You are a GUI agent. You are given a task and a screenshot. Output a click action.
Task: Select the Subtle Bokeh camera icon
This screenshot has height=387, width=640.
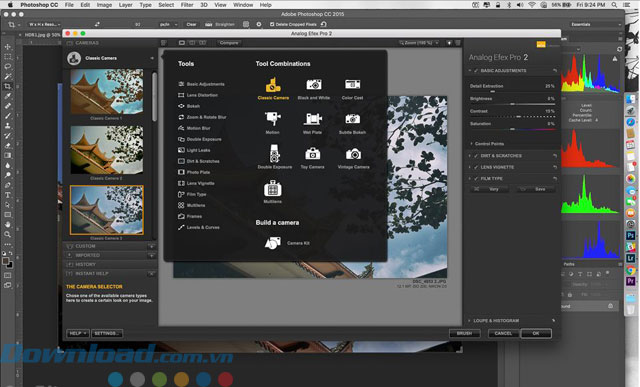[x=353, y=119]
